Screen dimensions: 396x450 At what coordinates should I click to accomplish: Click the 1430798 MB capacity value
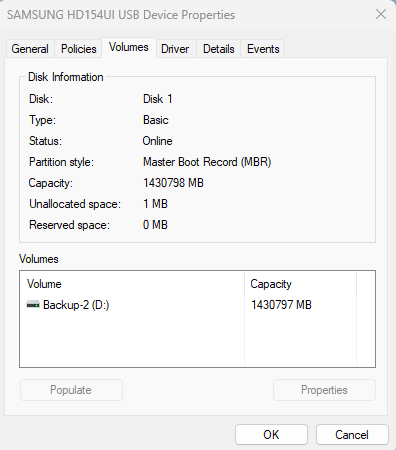173,183
